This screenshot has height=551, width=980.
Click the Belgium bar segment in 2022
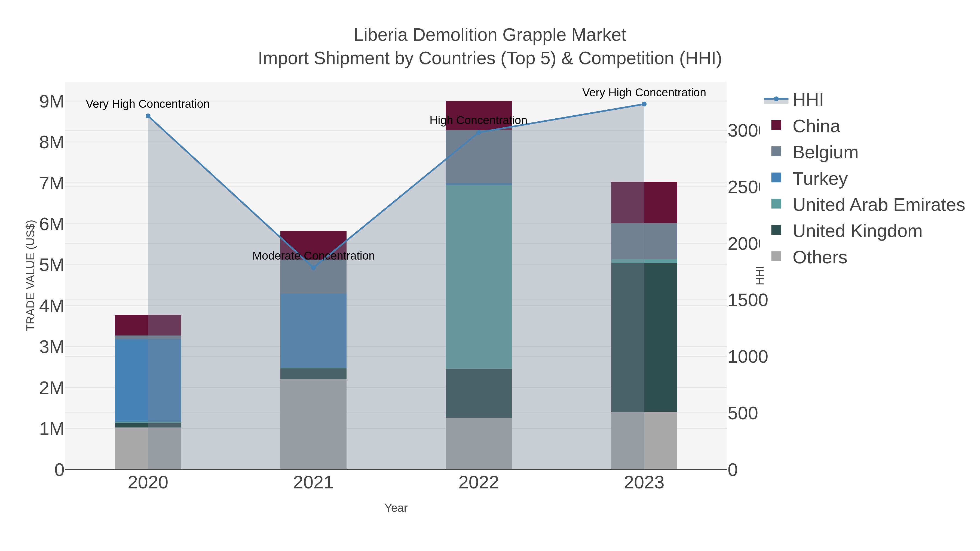click(x=479, y=157)
